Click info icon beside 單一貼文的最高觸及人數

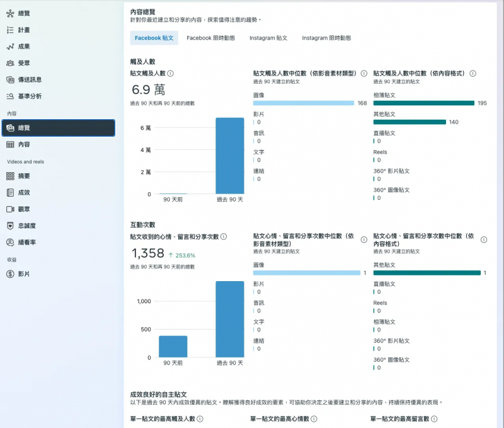tap(200, 419)
